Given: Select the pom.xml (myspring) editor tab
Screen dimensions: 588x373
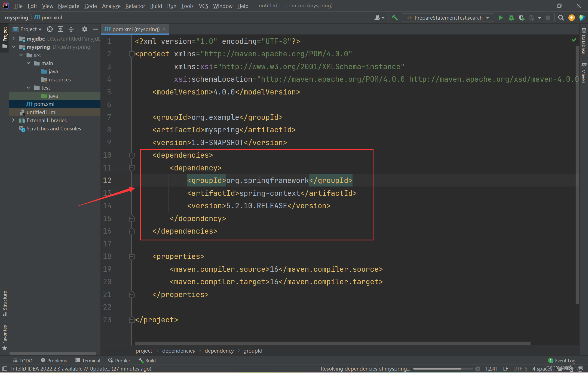Looking at the screenshot, I should (x=135, y=29).
